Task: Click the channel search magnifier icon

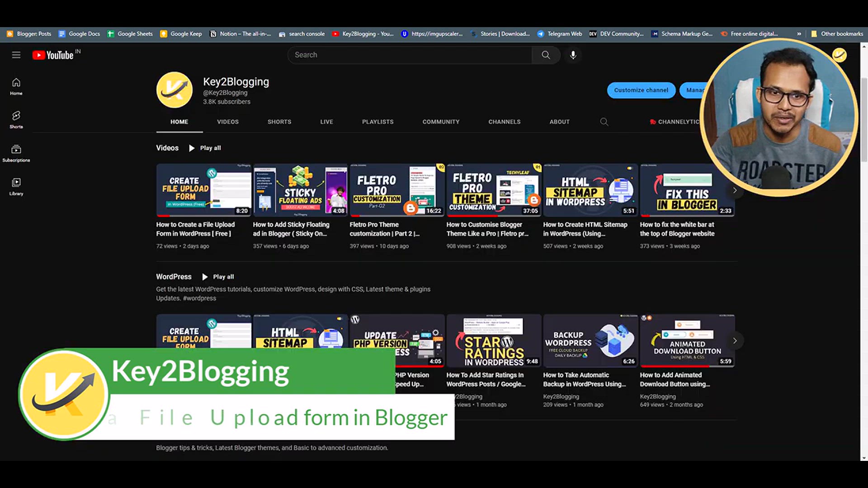Action: (x=604, y=122)
